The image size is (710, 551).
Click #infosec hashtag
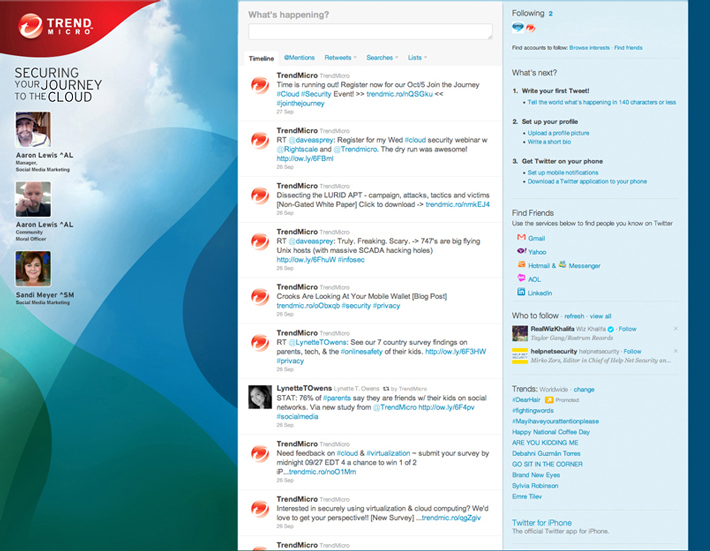click(351, 259)
